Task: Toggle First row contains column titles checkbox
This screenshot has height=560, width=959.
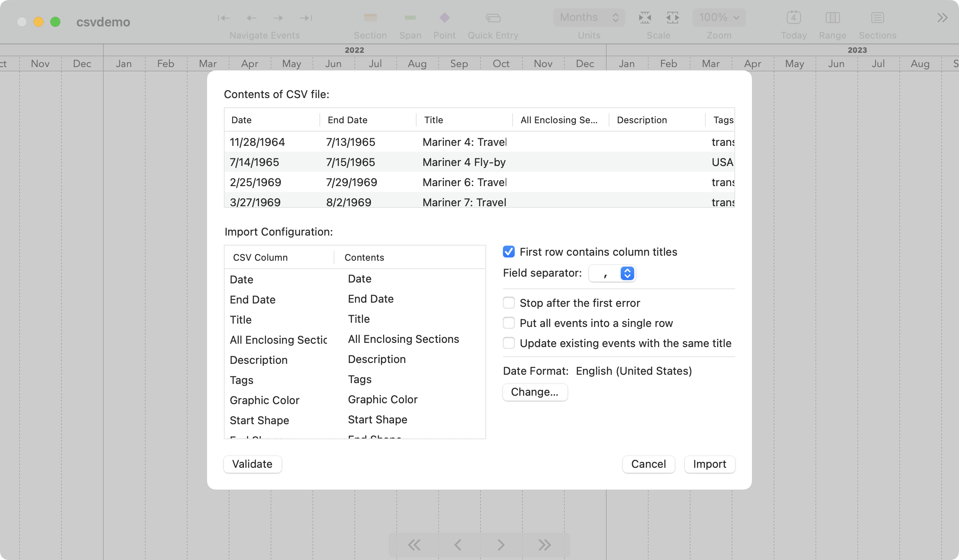Action: [x=509, y=251]
